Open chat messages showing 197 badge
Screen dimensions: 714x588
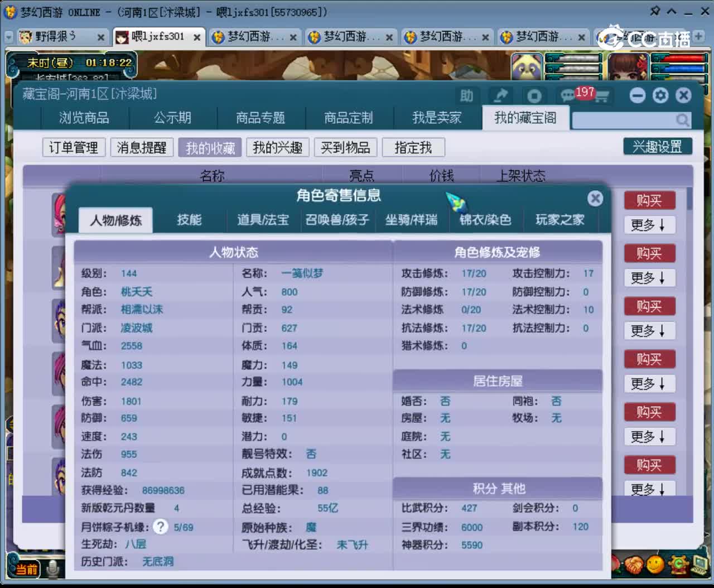(568, 95)
